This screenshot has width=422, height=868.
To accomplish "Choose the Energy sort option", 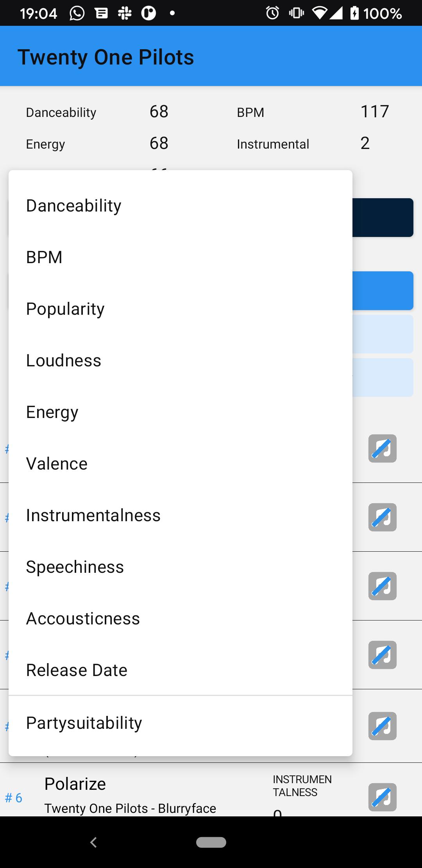I will click(x=181, y=412).
